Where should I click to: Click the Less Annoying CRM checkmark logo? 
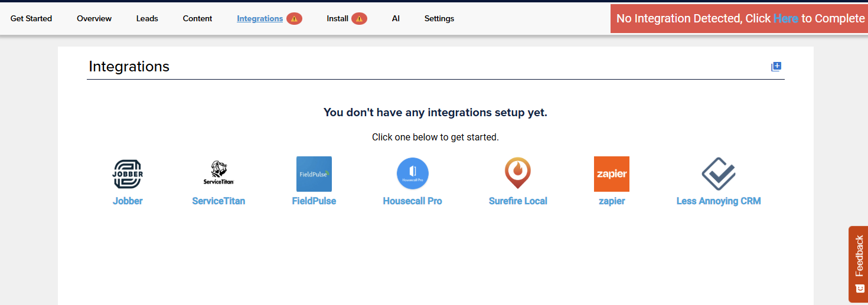pos(719,173)
